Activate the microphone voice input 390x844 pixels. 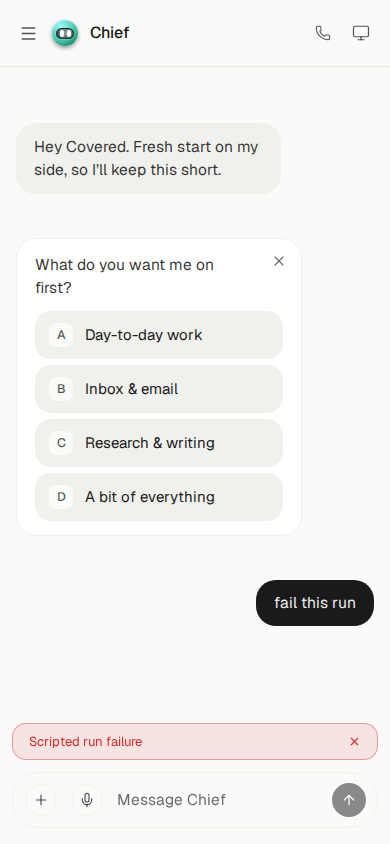(87, 800)
